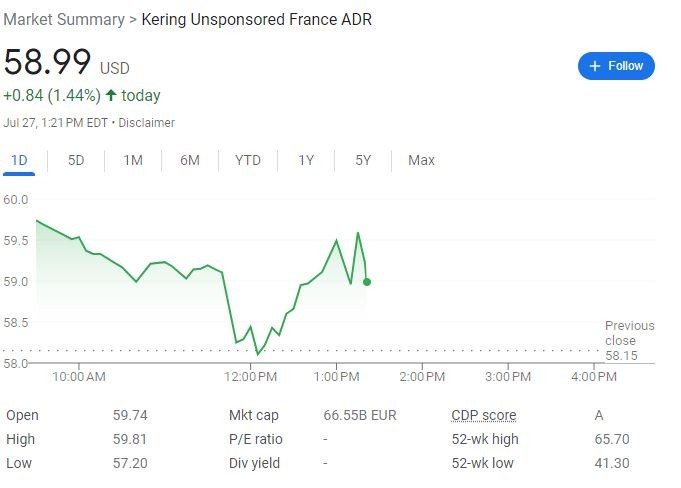Click the Previous close 58.15 label
Image resolution: width=681 pixels, height=488 pixels.
point(628,340)
